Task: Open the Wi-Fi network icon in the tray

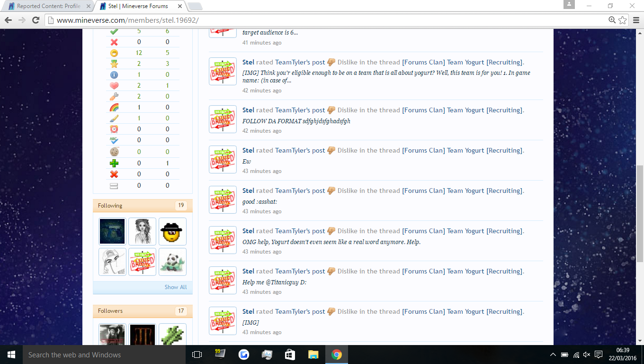Action: tap(576, 355)
